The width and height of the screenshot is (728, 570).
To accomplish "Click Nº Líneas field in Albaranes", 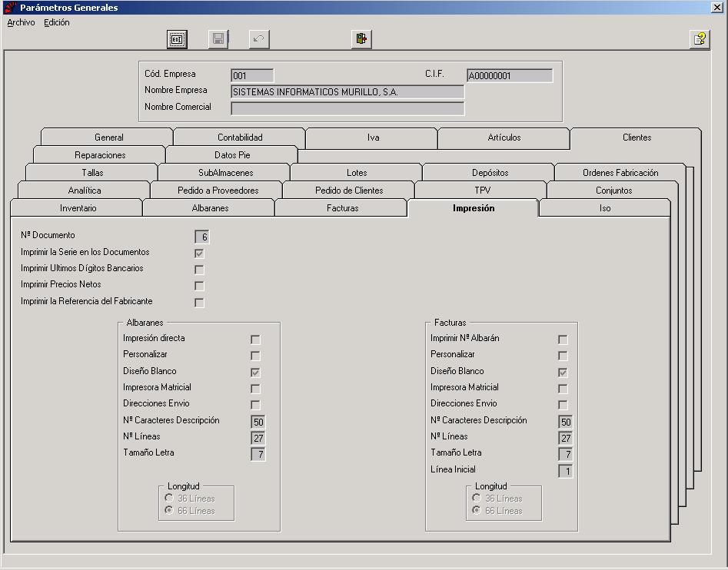I will [x=258, y=438].
